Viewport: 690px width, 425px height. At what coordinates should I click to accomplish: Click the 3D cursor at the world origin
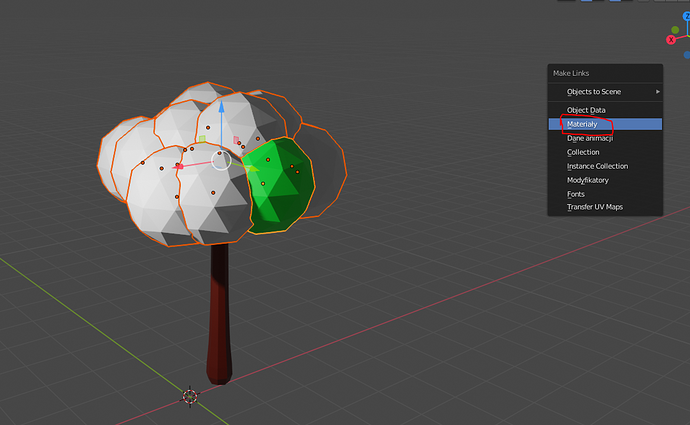tap(190, 396)
